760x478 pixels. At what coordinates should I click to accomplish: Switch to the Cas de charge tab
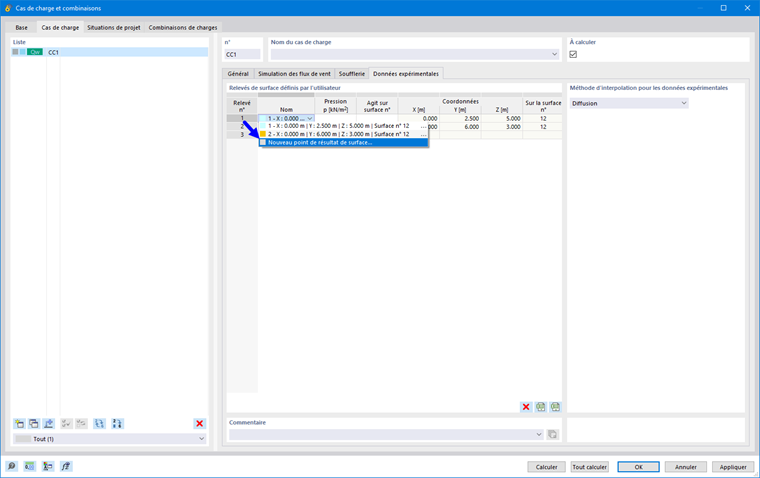pyautogui.click(x=60, y=27)
